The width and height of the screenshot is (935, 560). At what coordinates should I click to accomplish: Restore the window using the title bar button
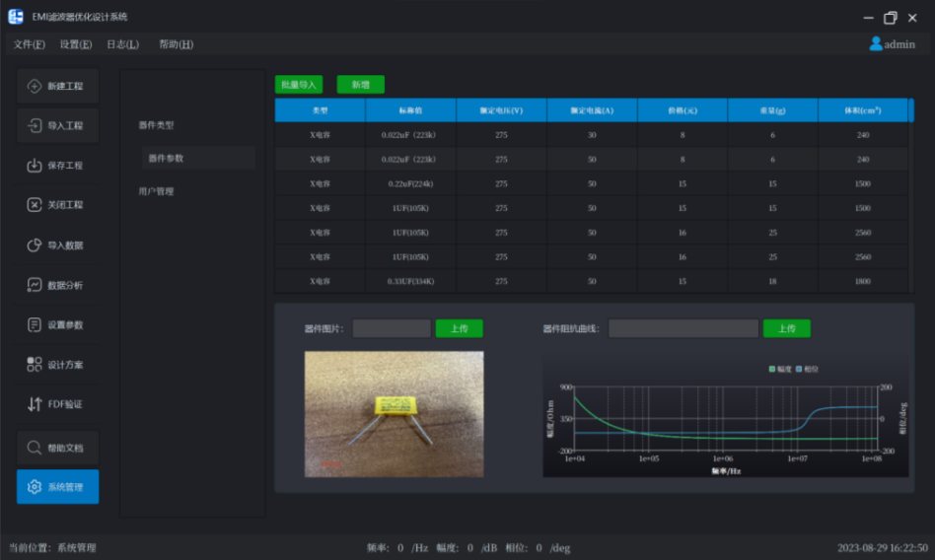pyautogui.click(x=891, y=18)
